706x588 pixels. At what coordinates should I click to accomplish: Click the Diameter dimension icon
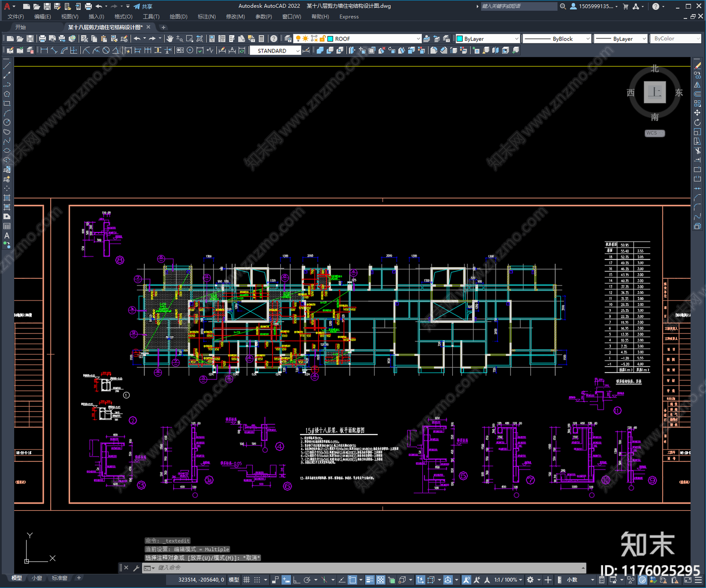point(106,50)
